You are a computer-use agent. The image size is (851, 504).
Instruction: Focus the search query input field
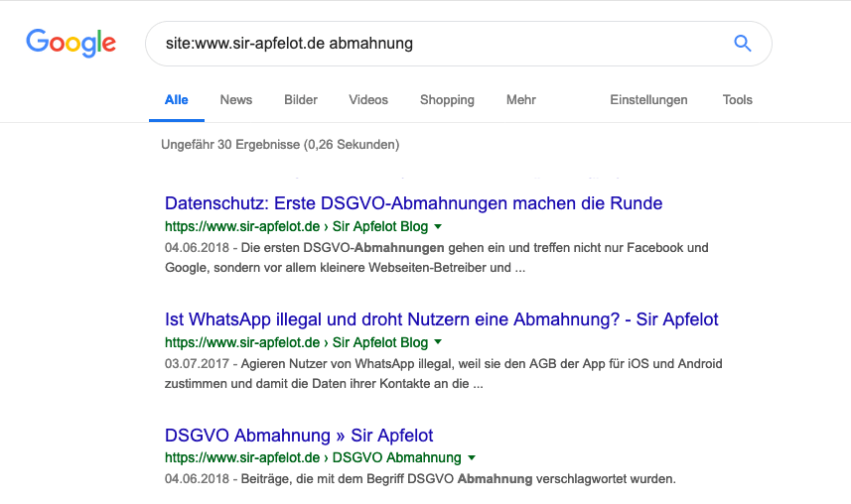427,44
